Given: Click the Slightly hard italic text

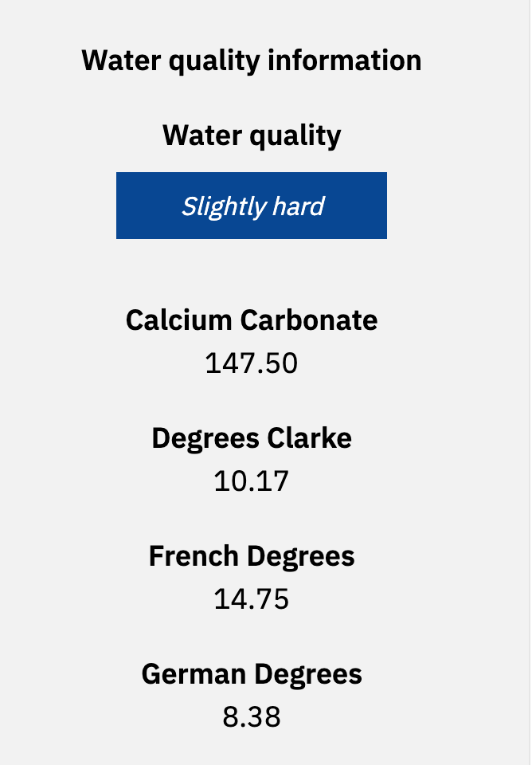Looking at the screenshot, I should [x=252, y=206].
